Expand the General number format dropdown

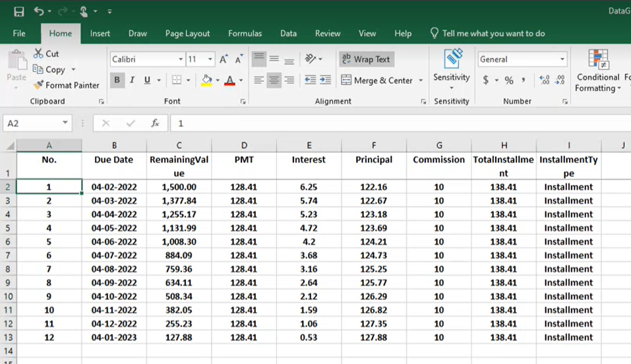point(562,59)
